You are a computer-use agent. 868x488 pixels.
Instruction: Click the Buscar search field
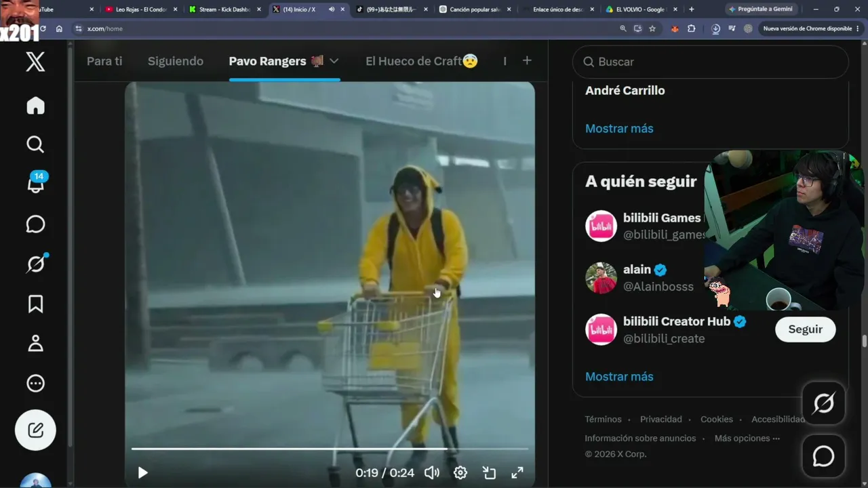[x=711, y=62]
